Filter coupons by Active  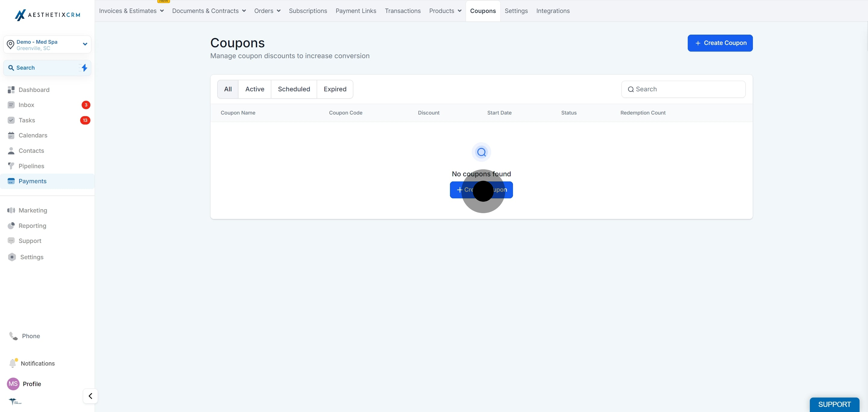[255, 89]
